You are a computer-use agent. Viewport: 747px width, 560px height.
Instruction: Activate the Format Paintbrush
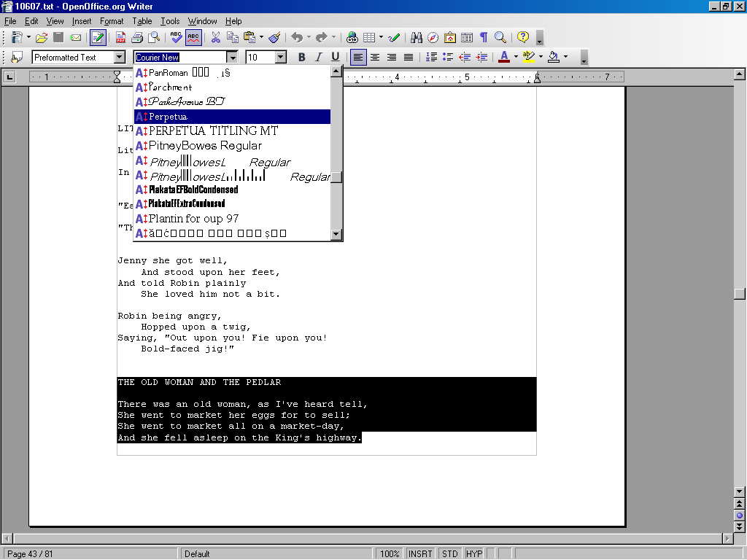coord(274,37)
